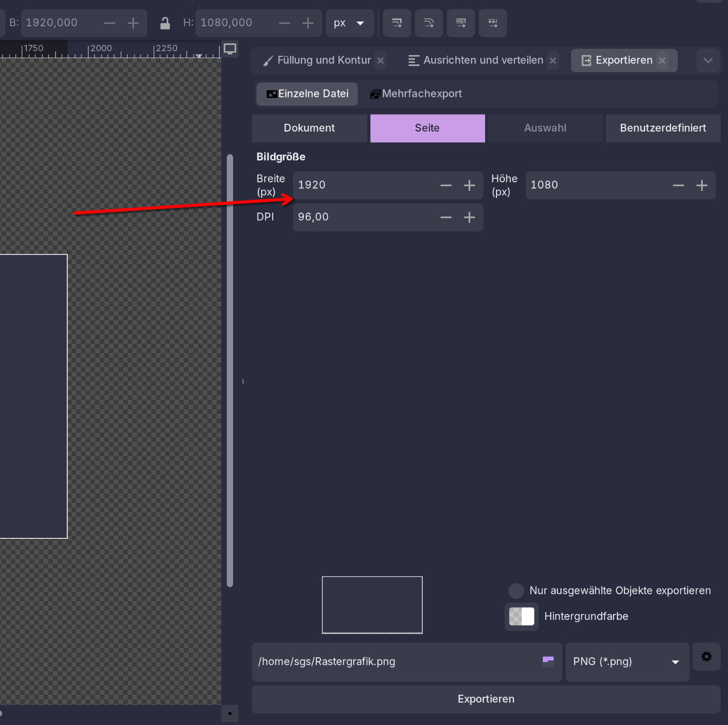728x725 pixels.
Task: Close the Exportieren dock tab
Action: [662, 60]
